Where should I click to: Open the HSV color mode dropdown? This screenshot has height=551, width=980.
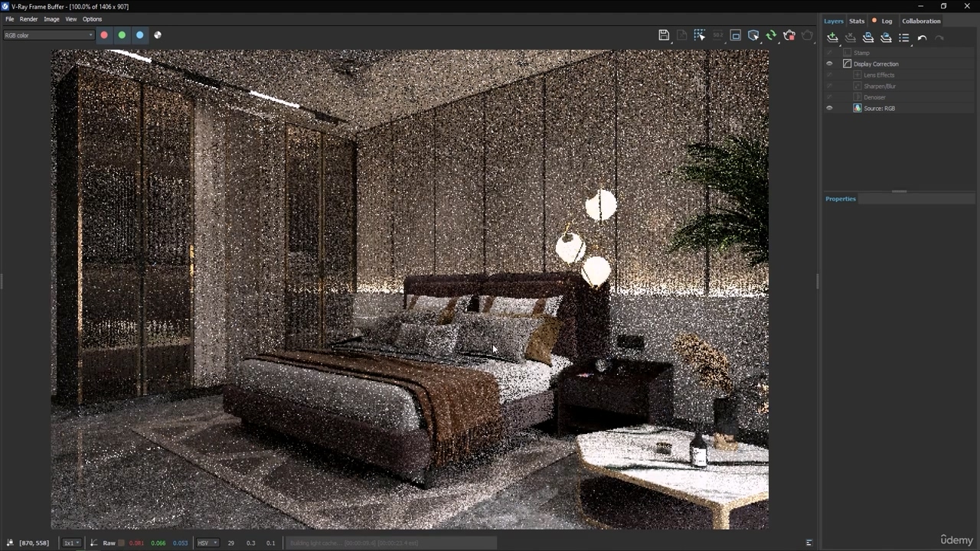point(207,543)
